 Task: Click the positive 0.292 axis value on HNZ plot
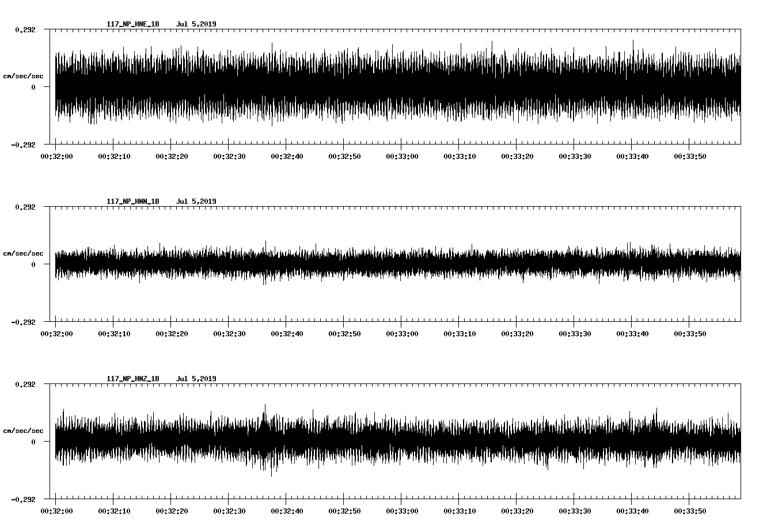pos(25,384)
